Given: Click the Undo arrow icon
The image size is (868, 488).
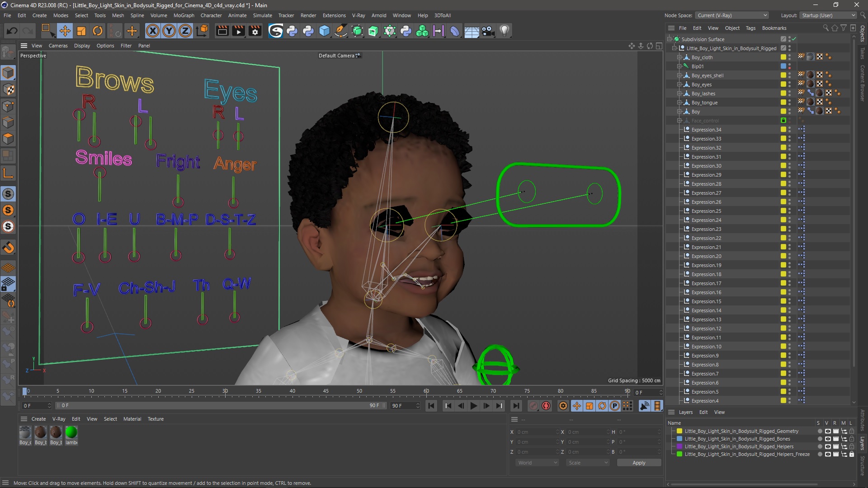Looking at the screenshot, I should [12, 31].
